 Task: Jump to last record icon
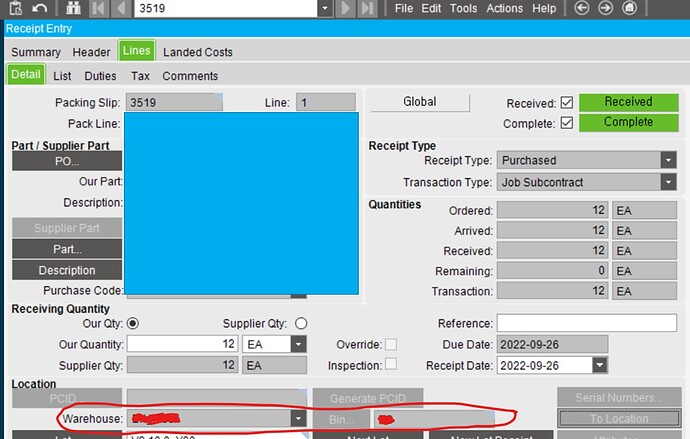(x=367, y=8)
